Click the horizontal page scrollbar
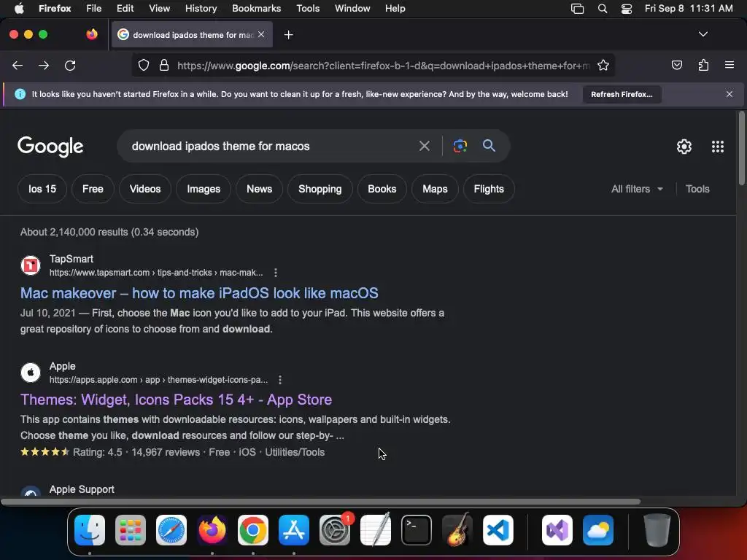The image size is (747, 560). tap(321, 502)
